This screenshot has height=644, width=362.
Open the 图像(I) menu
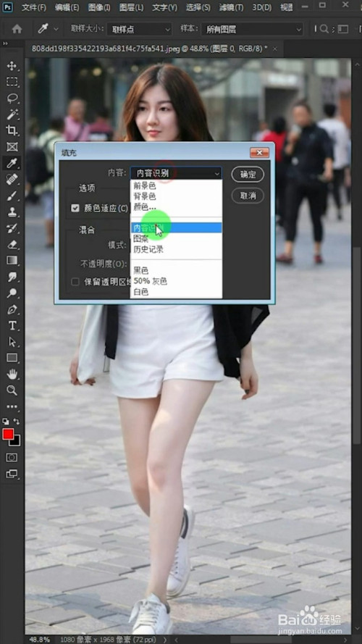[99, 7]
